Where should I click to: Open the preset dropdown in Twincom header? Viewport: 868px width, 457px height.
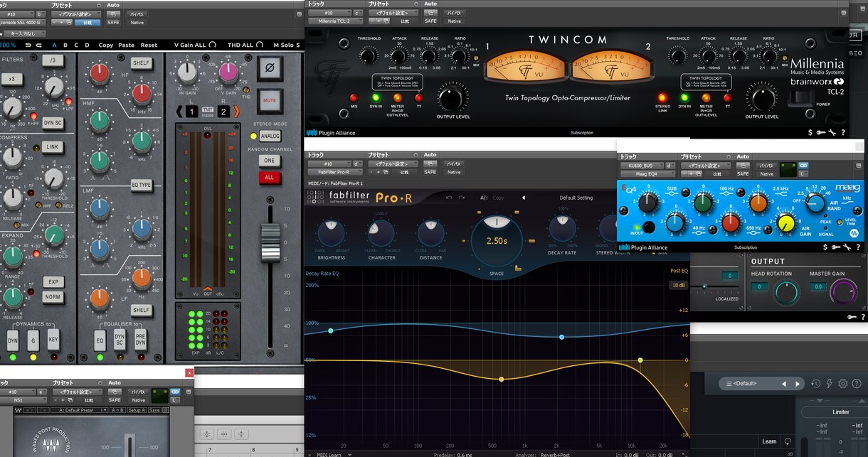click(393, 13)
